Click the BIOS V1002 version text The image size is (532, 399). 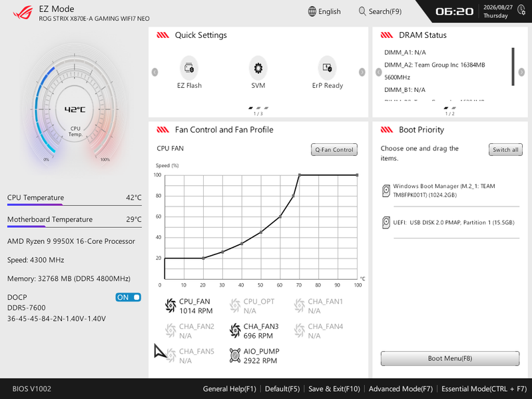[x=32, y=389]
